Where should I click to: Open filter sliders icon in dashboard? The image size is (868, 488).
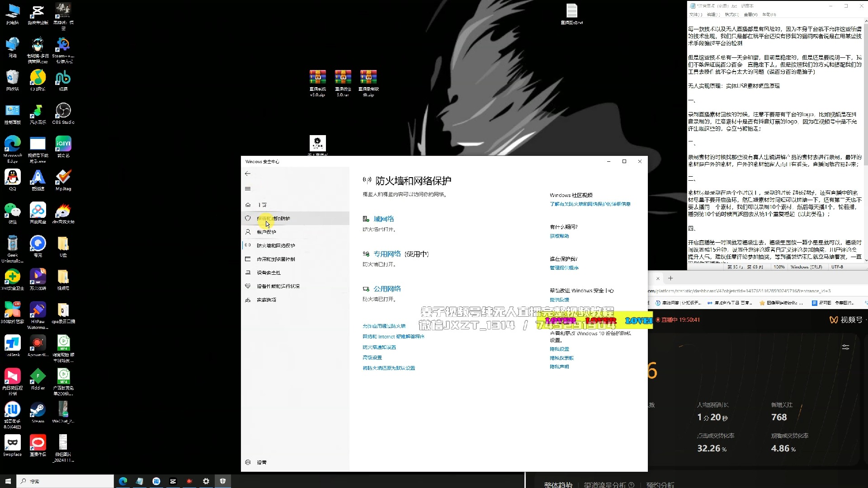845,347
